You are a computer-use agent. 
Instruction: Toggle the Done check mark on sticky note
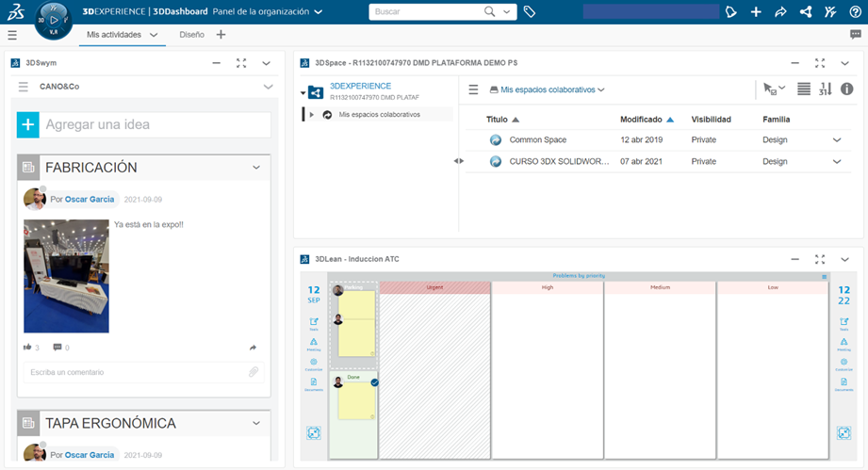(375, 382)
